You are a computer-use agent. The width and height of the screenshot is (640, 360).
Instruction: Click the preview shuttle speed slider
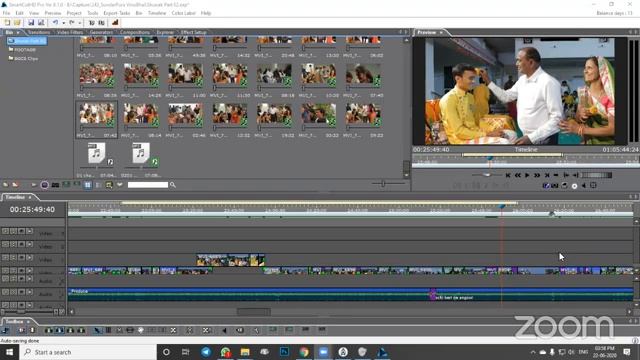point(487,175)
